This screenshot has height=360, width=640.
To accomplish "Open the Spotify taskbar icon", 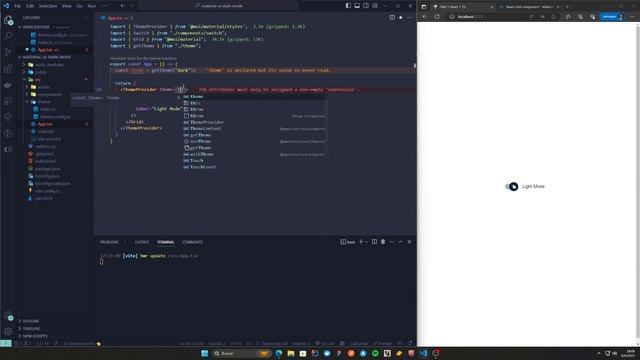I will tap(375, 353).
